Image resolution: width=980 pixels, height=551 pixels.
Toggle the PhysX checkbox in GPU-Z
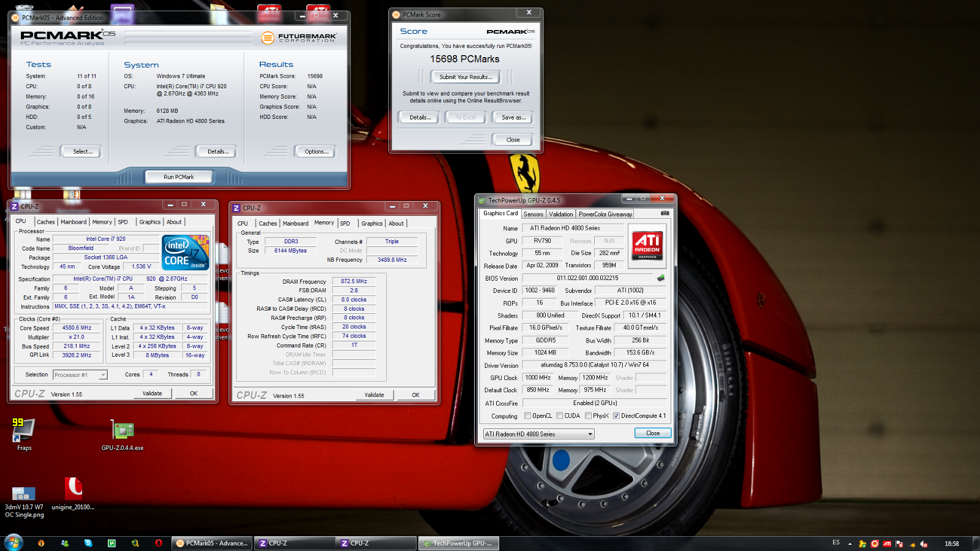click(588, 416)
